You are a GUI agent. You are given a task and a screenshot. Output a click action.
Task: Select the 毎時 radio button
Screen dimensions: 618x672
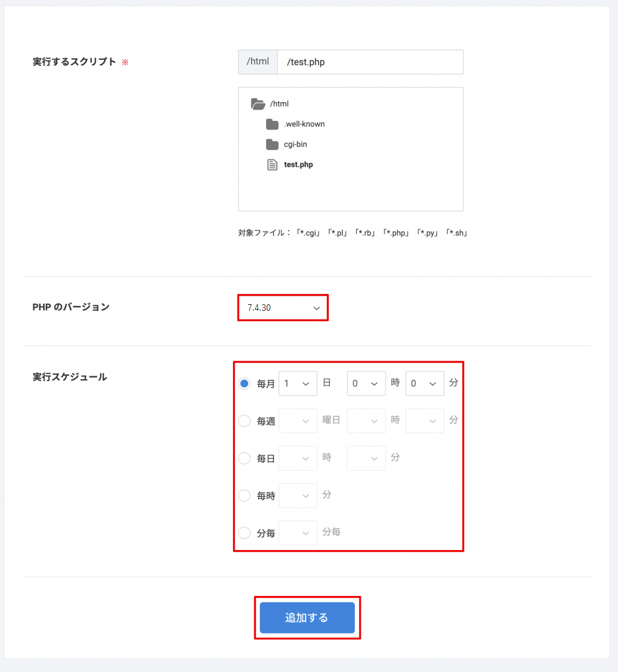click(245, 496)
